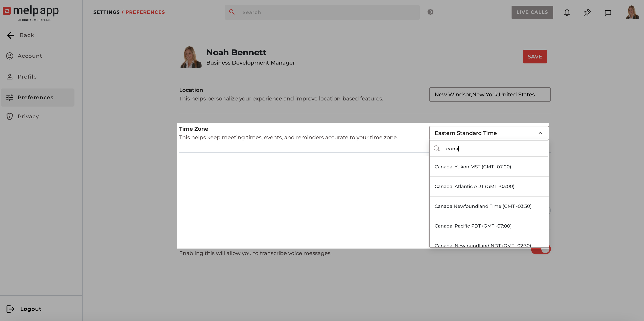Click the melp app logo
The width and height of the screenshot is (644, 321).
[x=31, y=13]
